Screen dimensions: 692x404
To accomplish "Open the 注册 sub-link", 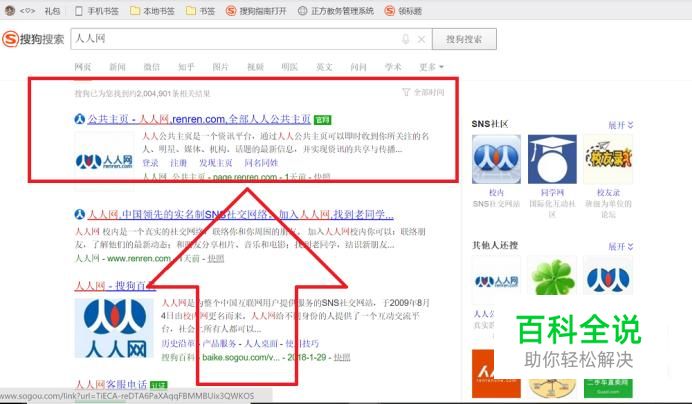I will point(178,162).
